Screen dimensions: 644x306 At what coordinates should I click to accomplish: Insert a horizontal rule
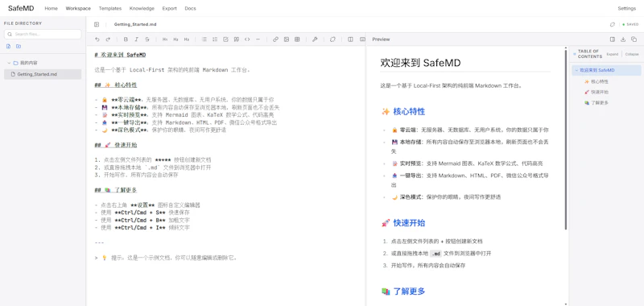258,39
